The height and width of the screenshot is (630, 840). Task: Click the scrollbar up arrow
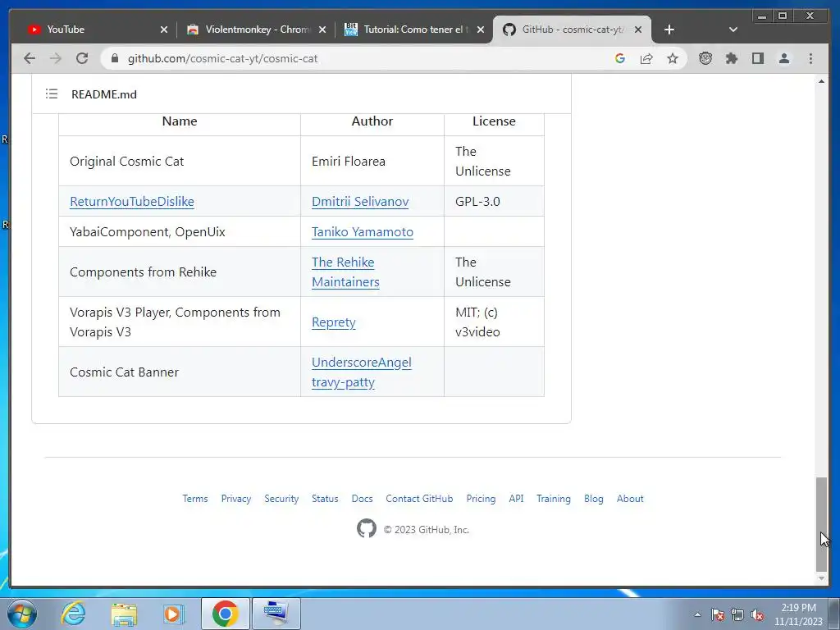coord(821,81)
